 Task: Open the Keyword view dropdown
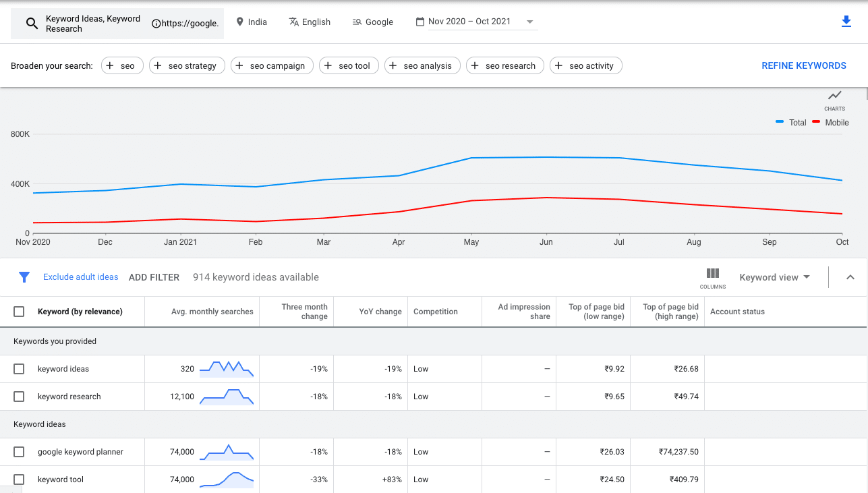click(774, 277)
